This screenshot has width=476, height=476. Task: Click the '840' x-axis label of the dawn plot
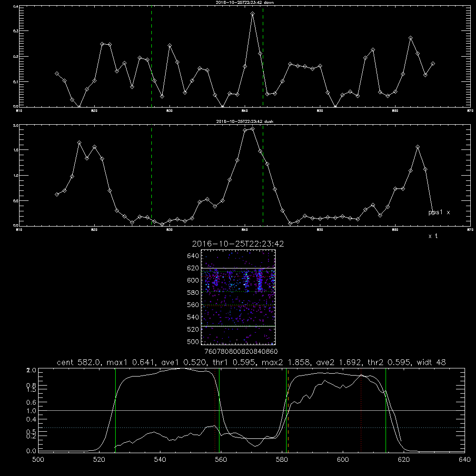point(245,111)
